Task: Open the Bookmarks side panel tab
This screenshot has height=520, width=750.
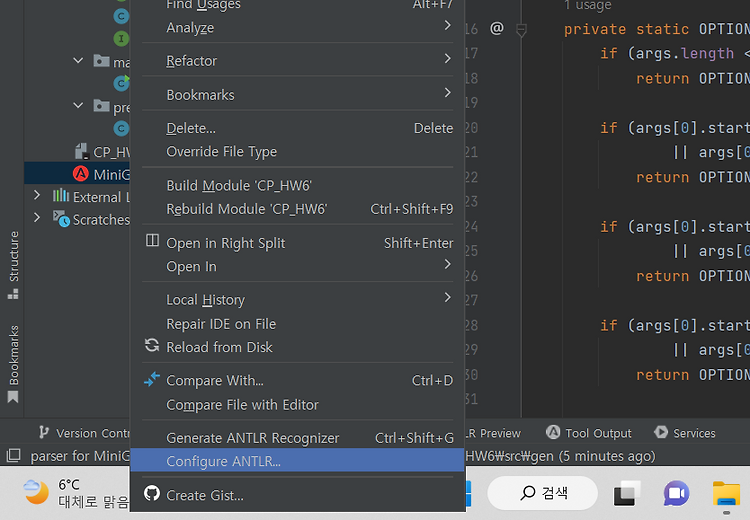Action: pyautogui.click(x=13, y=364)
